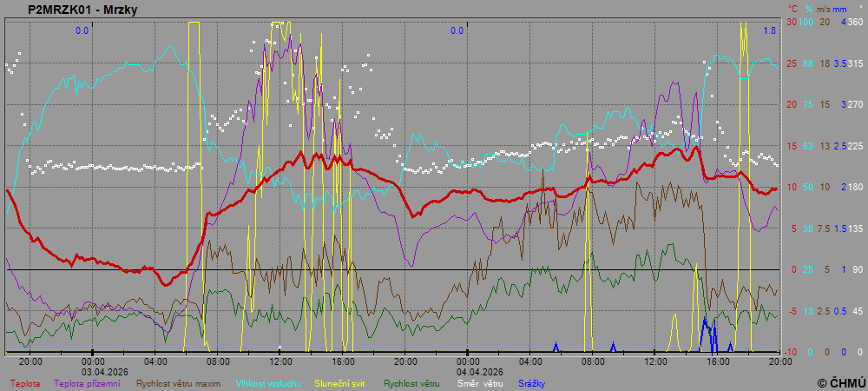Viewport: 868px width, 391px height.
Task: Click the 00:00 marker above 03.04.2026
Action: coord(93,360)
